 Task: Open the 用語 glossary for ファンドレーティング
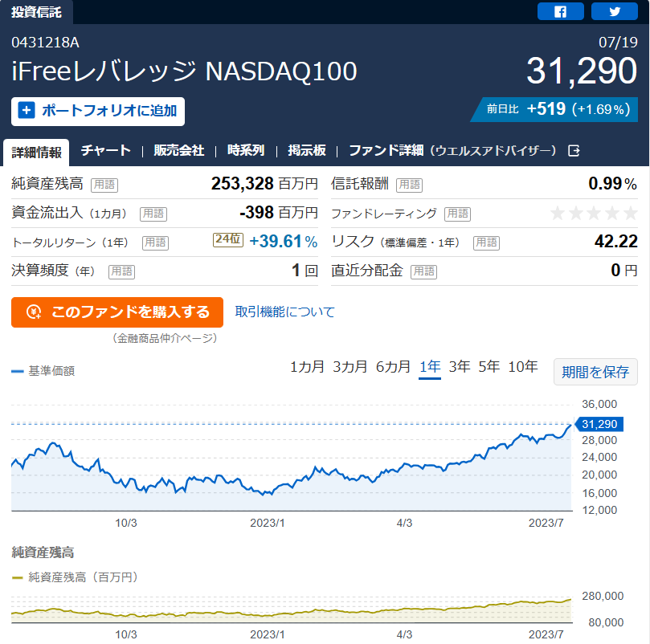[x=458, y=214]
